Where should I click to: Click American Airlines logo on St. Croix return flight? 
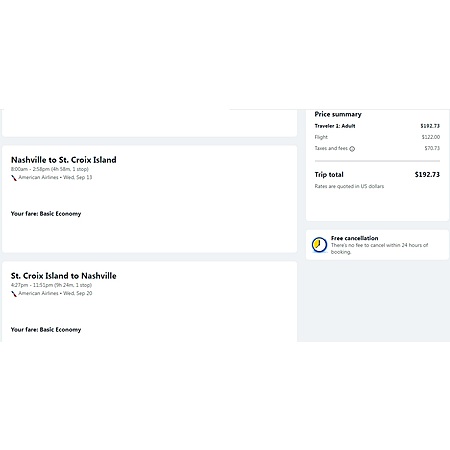14,294
